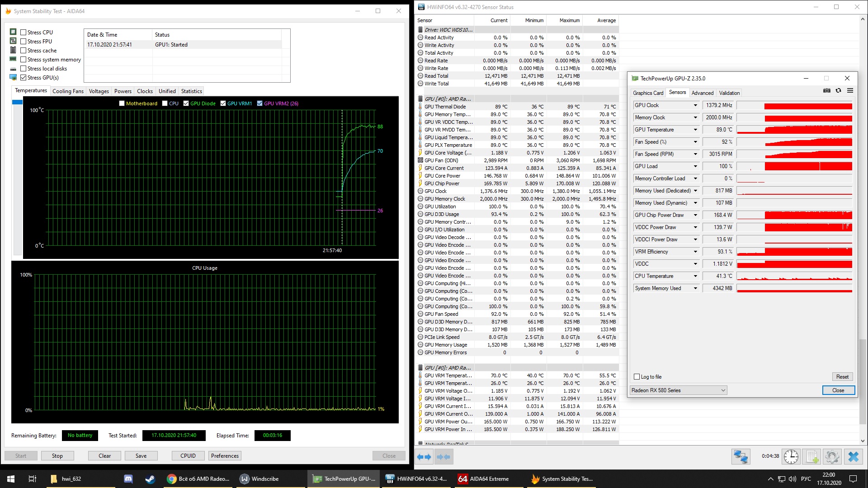Enable the Log to file checkbox
This screenshot has height=488, width=868.
pos(637,377)
